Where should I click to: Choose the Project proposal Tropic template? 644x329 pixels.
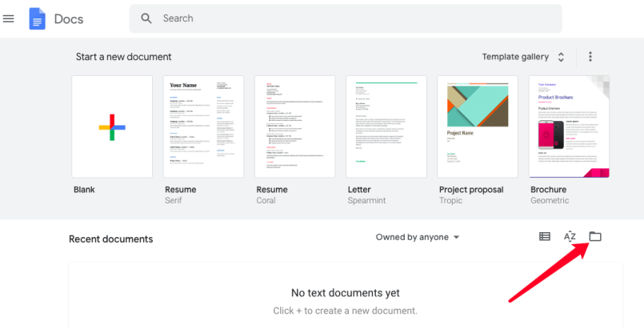[x=478, y=126]
